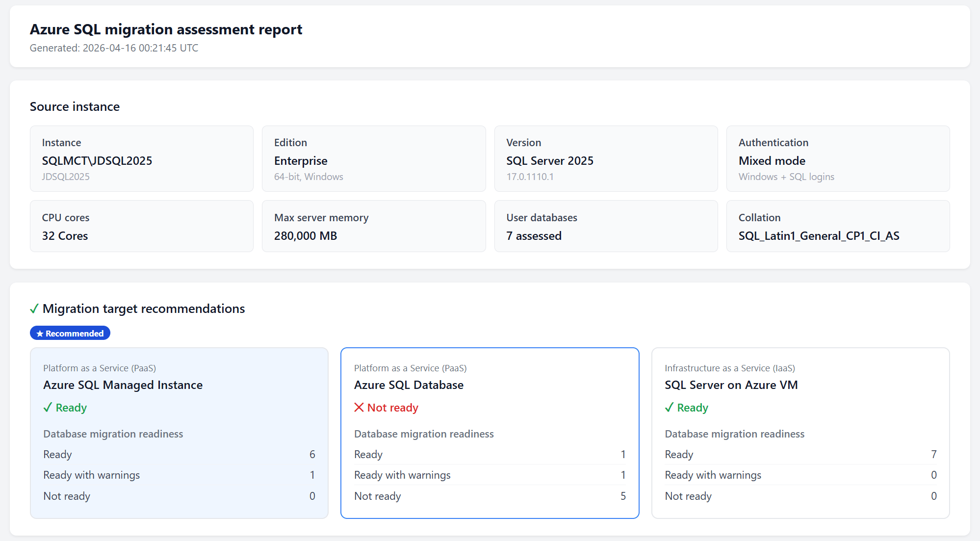The image size is (980, 541).
Task: Click the CPU cores value 32 Cores
Action: click(x=65, y=236)
